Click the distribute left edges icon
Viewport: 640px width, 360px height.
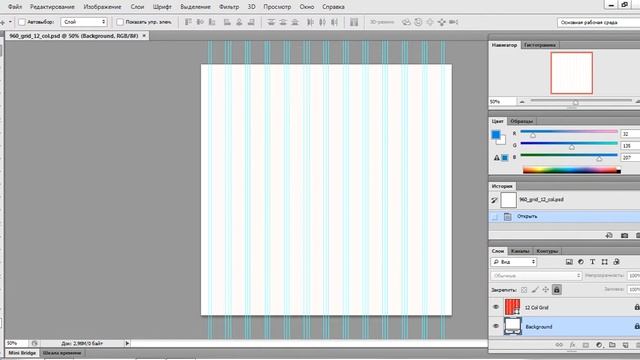310,22
